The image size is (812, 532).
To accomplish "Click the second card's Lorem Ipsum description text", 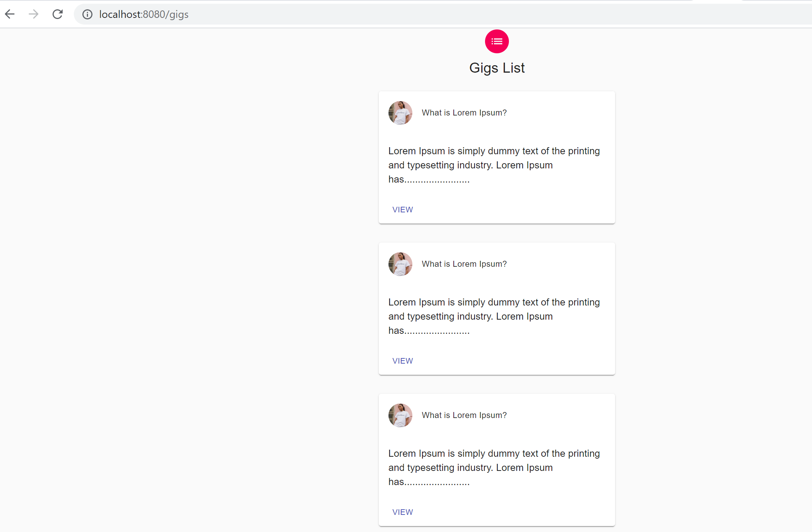I will 494,316.
